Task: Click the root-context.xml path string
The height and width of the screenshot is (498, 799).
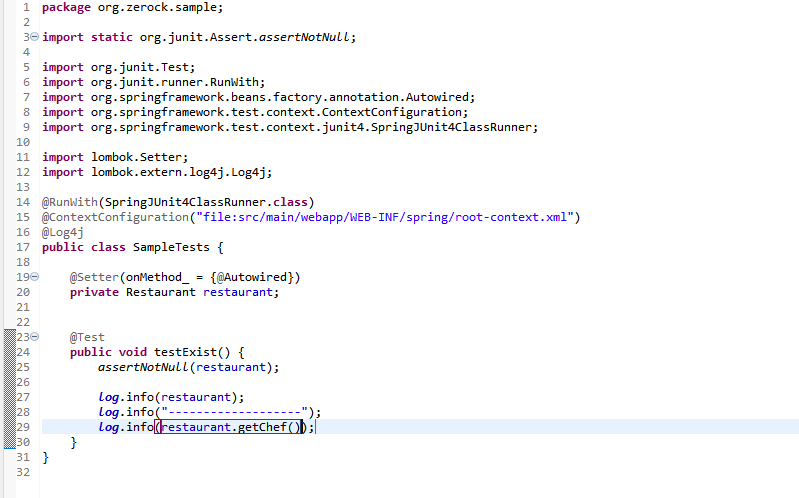Action: click(x=385, y=217)
